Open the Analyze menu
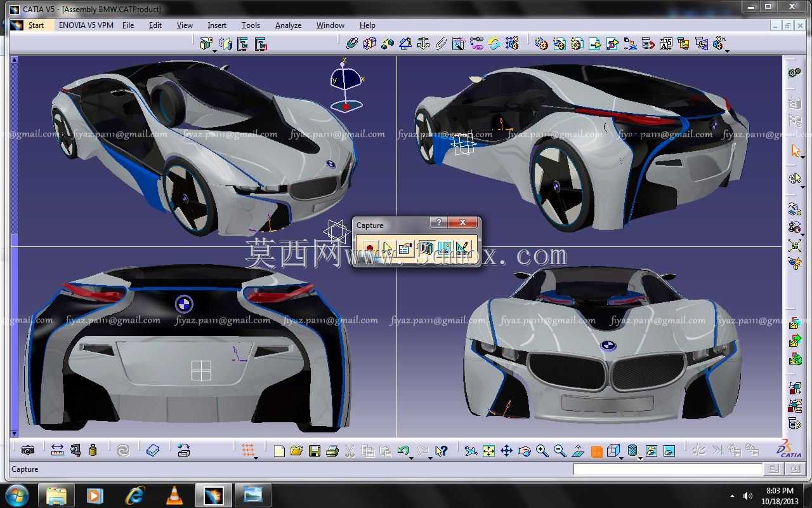 point(288,25)
